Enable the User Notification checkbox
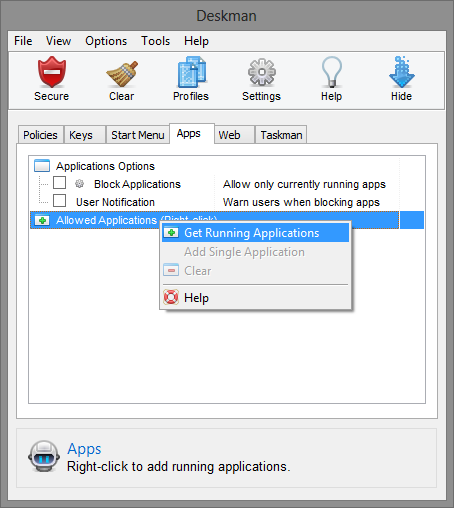 [x=59, y=201]
